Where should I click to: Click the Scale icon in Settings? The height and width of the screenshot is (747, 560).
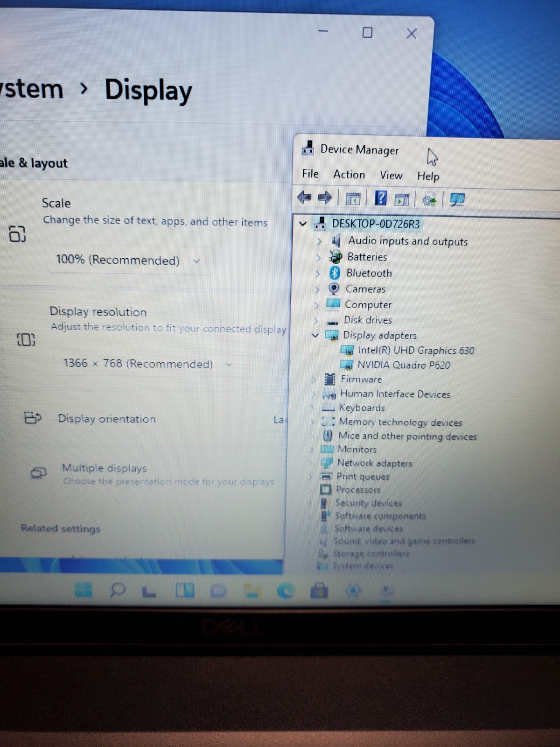tap(18, 234)
